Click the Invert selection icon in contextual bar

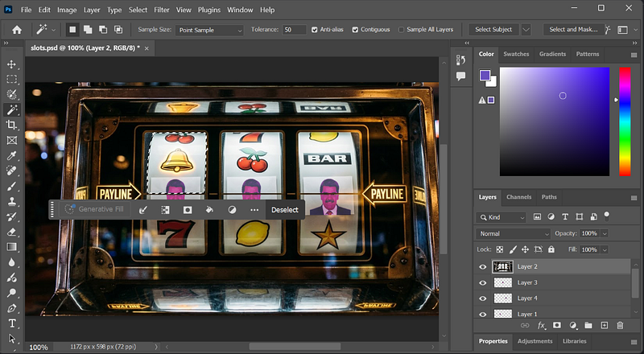(165, 210)
